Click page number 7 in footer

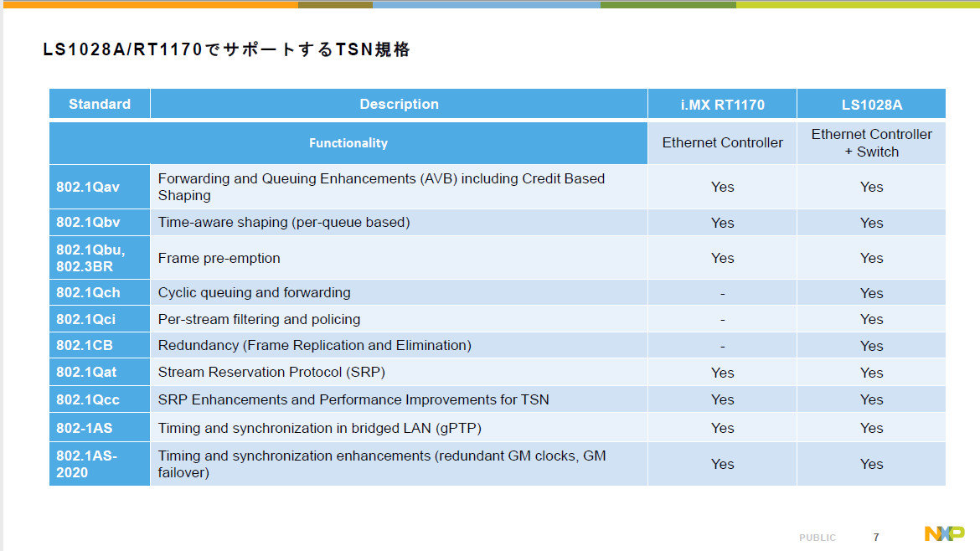coord(875,537)
